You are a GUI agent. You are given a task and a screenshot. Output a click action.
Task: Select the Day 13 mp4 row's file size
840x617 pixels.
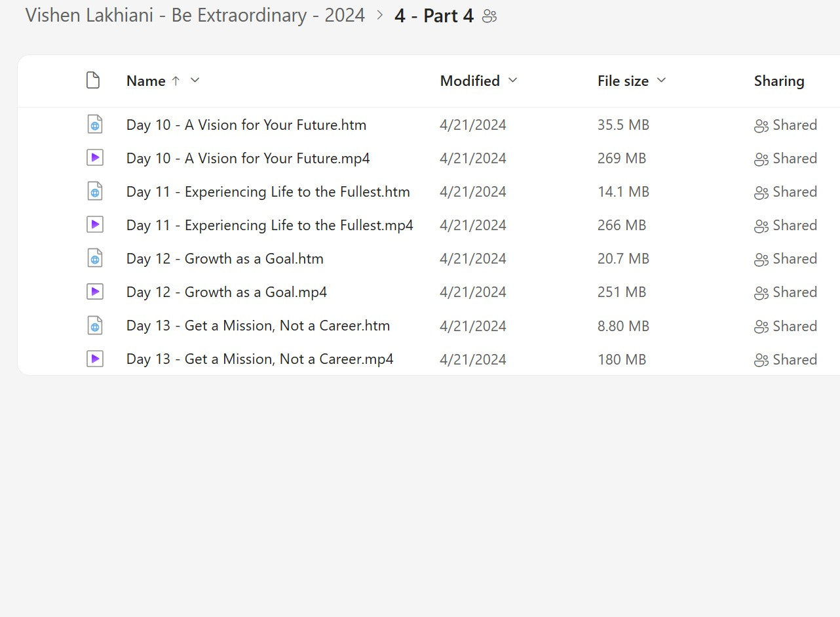[621, 359]
